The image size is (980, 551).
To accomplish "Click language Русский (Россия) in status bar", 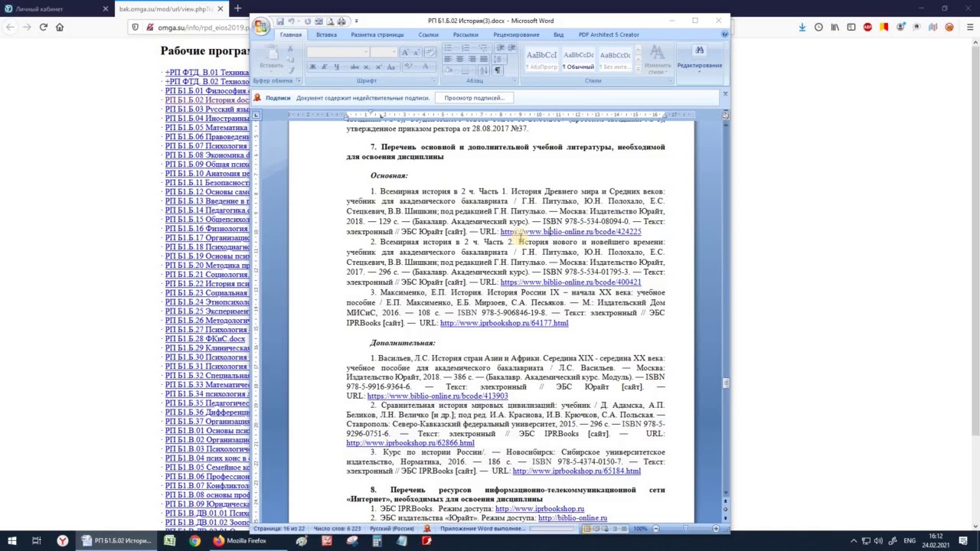I will [392, 529].
